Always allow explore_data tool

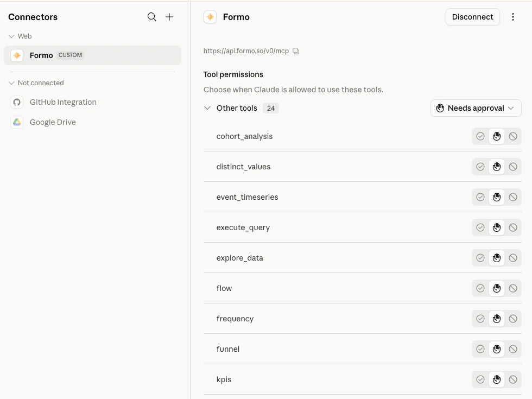pos(480,258)
